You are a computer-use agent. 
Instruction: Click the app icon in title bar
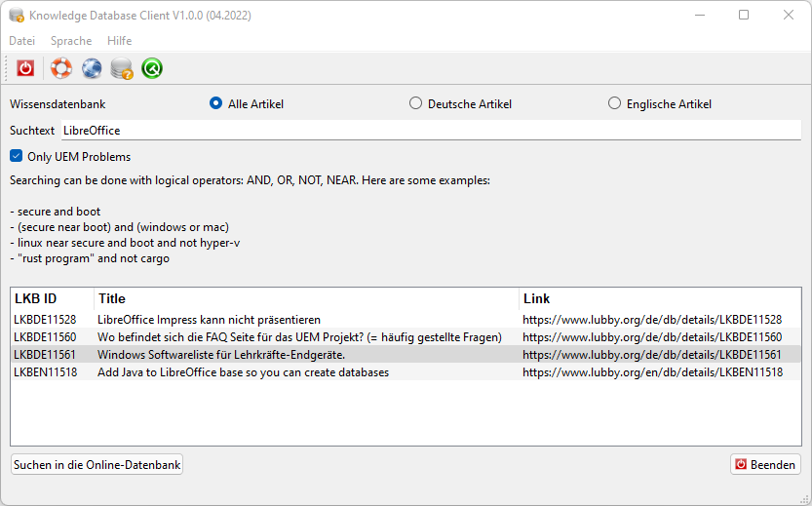(x=16, y=15)
